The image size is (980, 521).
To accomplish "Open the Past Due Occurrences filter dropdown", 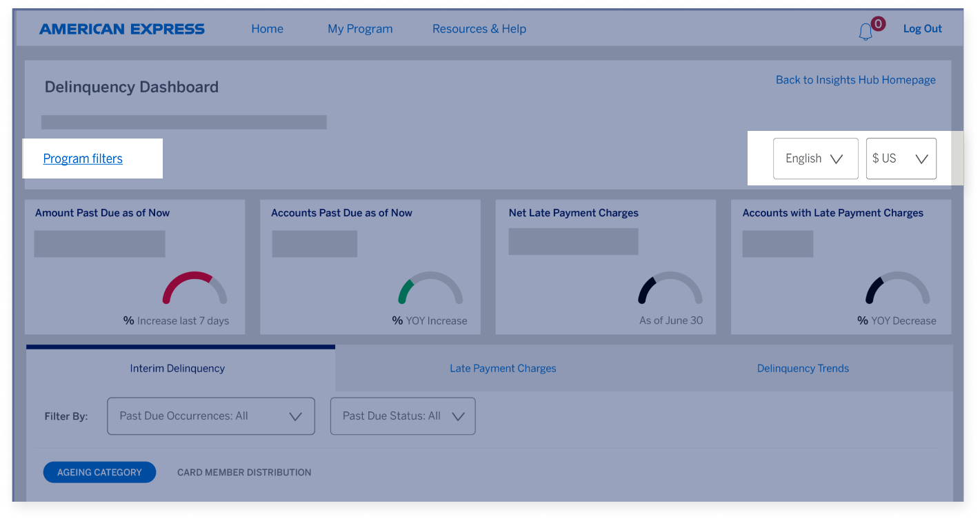I will [210, 416].
